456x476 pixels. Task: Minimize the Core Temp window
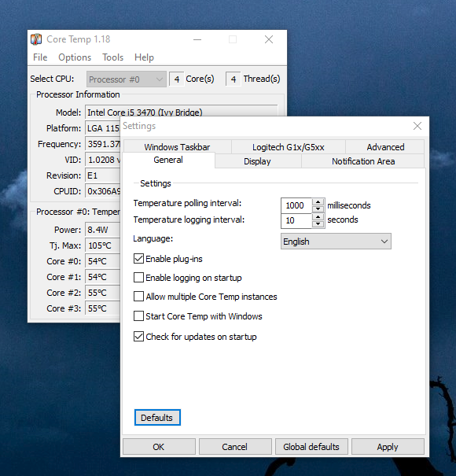point(197,39)
